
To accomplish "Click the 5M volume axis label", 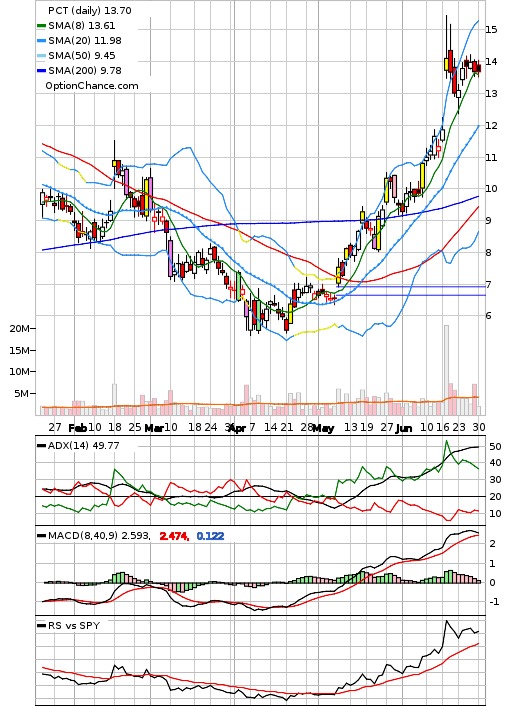I will [22, 394].
